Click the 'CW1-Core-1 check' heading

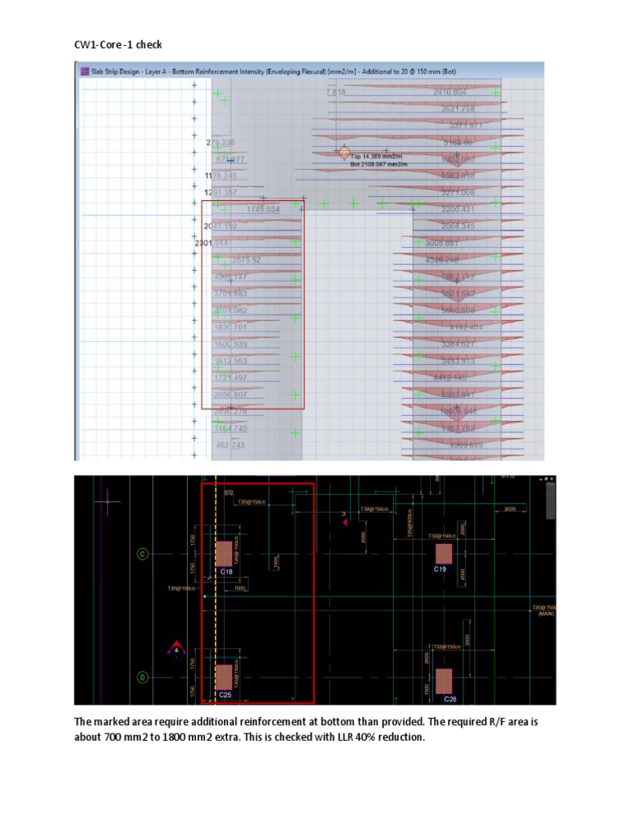(x=118, y=44)
